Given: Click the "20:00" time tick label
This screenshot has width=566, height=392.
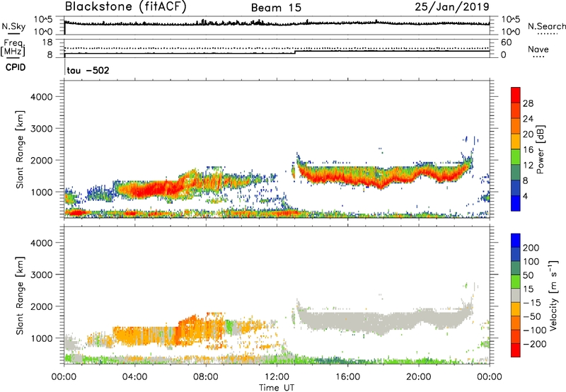Looking at the screenshot, I should pos(418,377).
